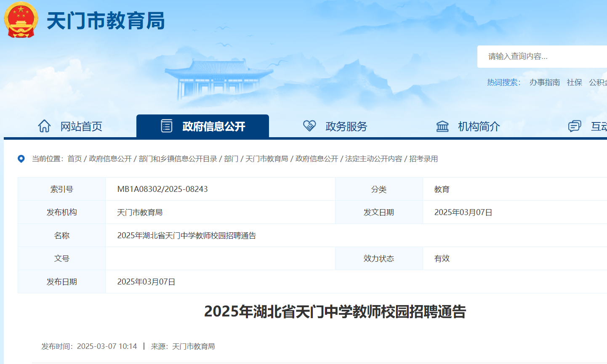Click 发布日期 value 2025年03月07日

pos(146,282)
